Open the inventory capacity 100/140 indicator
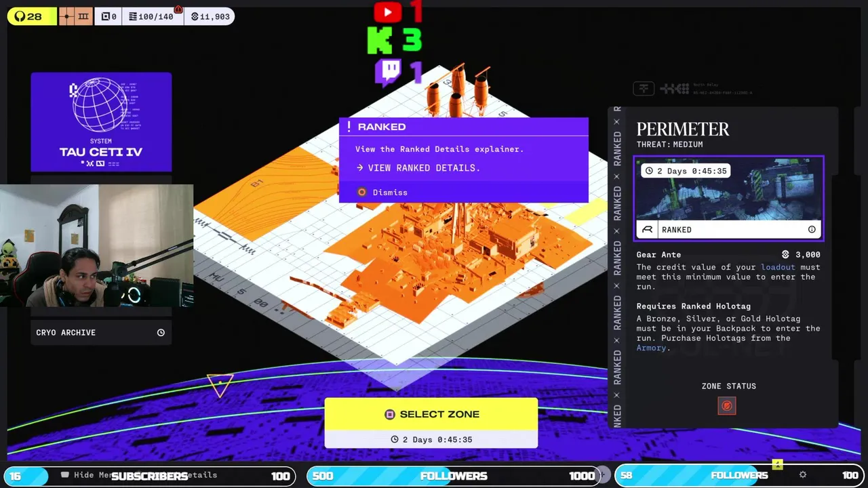The width and height of the screenshot is (868, 488). pyautogui.click(x=151, y=16)
